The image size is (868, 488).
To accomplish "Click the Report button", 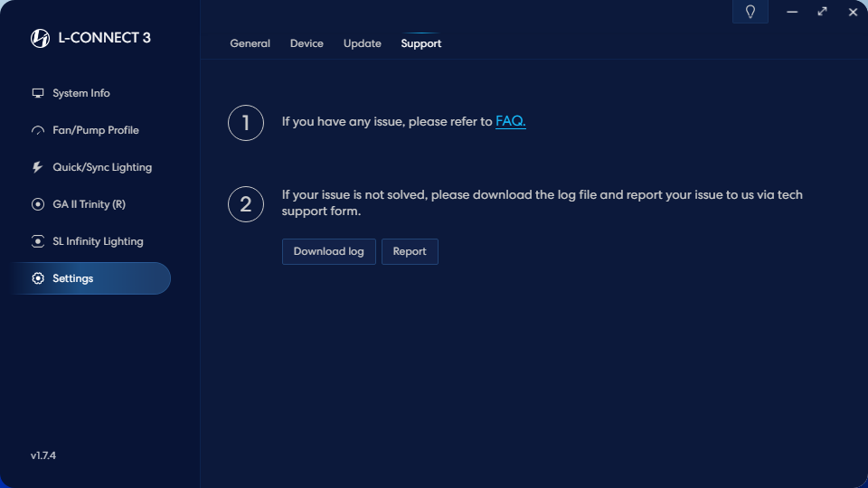I will (410, 252).
